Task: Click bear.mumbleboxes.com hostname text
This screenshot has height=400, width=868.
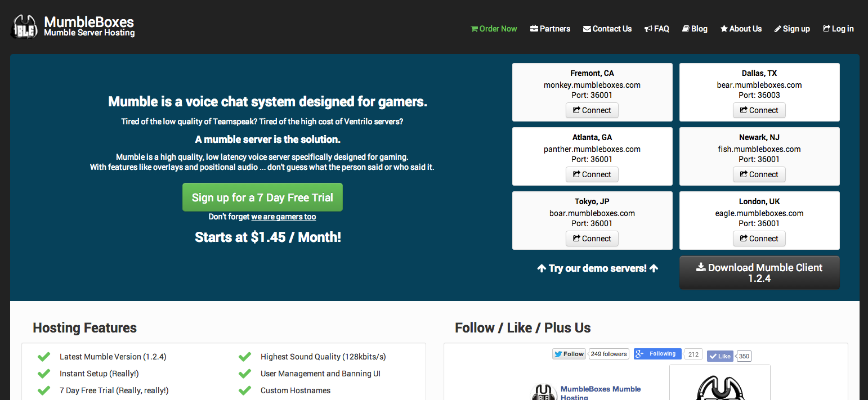Action: (x=759, y=85)
